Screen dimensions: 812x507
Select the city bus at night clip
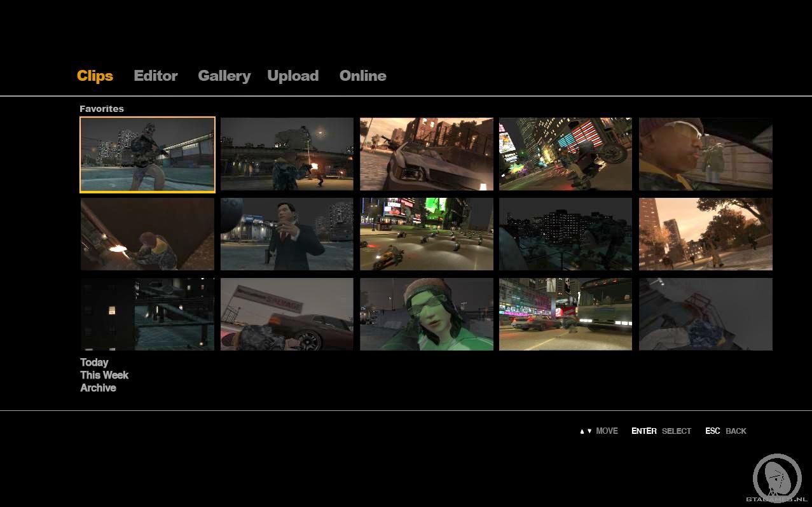coord(566,314)
